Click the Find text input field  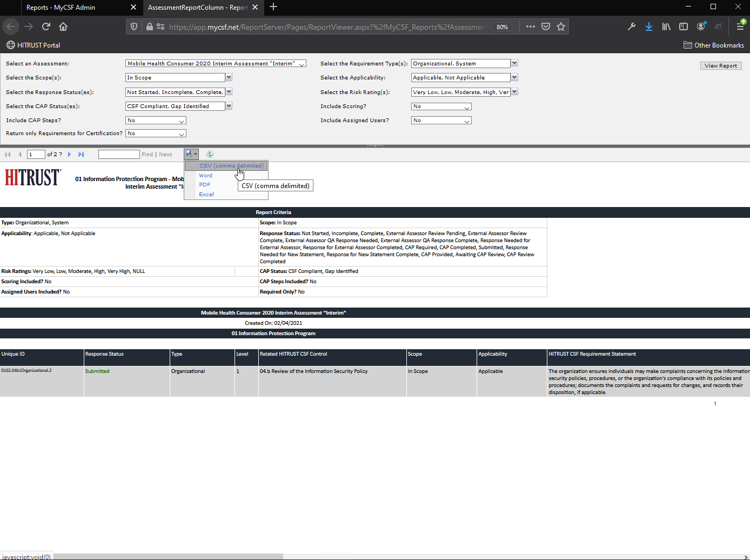click(x=119, y=155)
